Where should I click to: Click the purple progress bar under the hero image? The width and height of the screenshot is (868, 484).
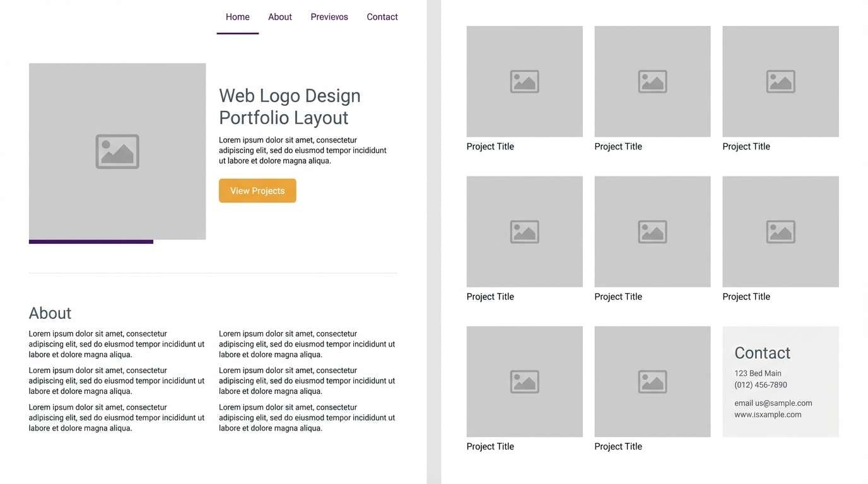[x=91, y=241]
